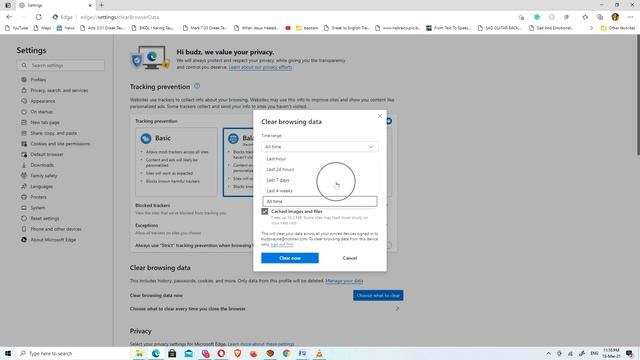Open System settings page

tap(38, 207)
